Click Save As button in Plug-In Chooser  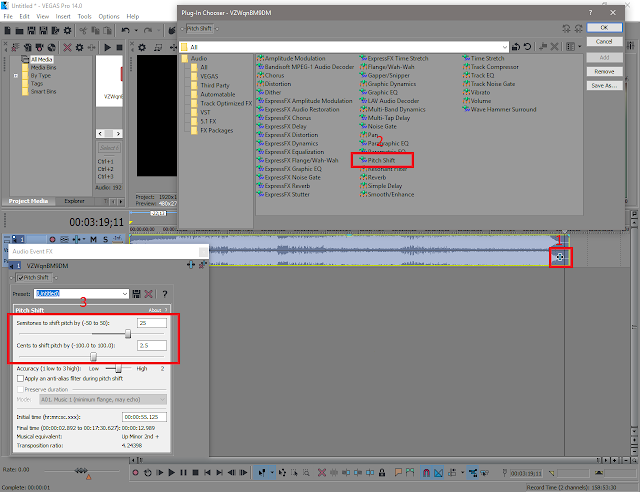(x=604, y=85)
